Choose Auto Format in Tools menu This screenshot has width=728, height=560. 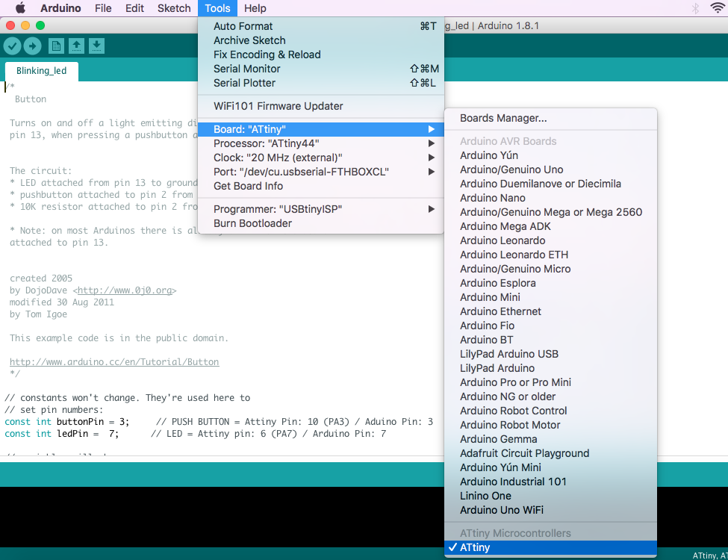321,26
